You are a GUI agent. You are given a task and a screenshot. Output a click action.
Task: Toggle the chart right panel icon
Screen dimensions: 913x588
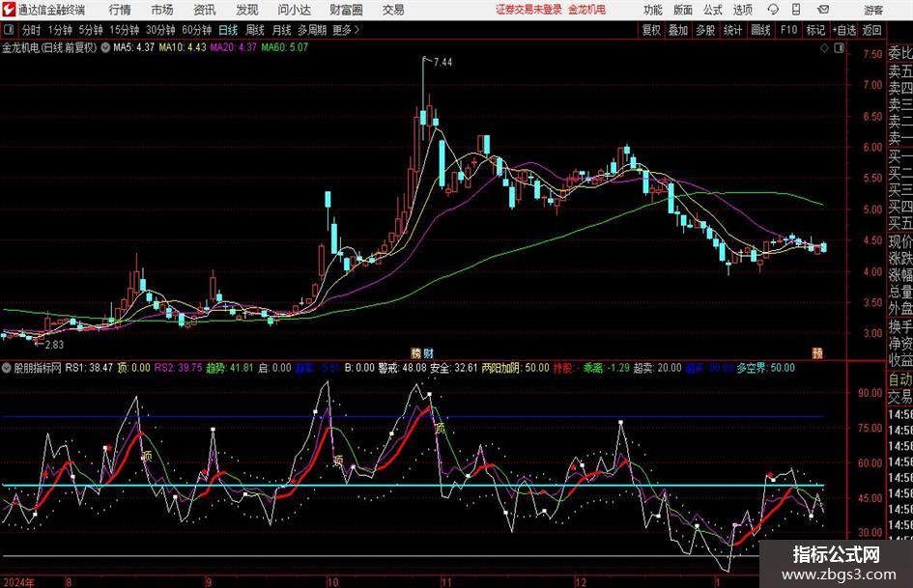(x=839, y=48)
